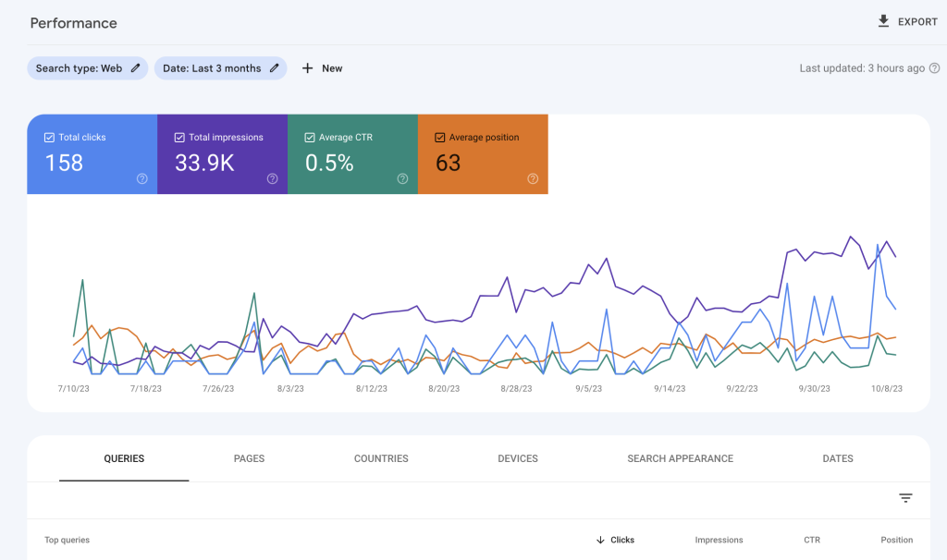947x560 pixels.
Task: Open help icon on Total impressions card
Action: 273,178
